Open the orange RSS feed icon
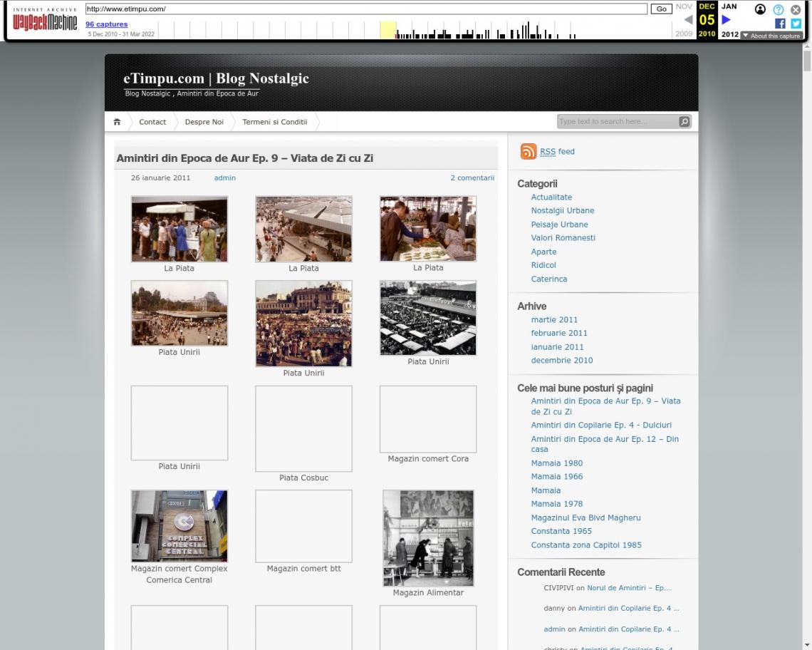This screenshot has width=812, height=650. 528,152
